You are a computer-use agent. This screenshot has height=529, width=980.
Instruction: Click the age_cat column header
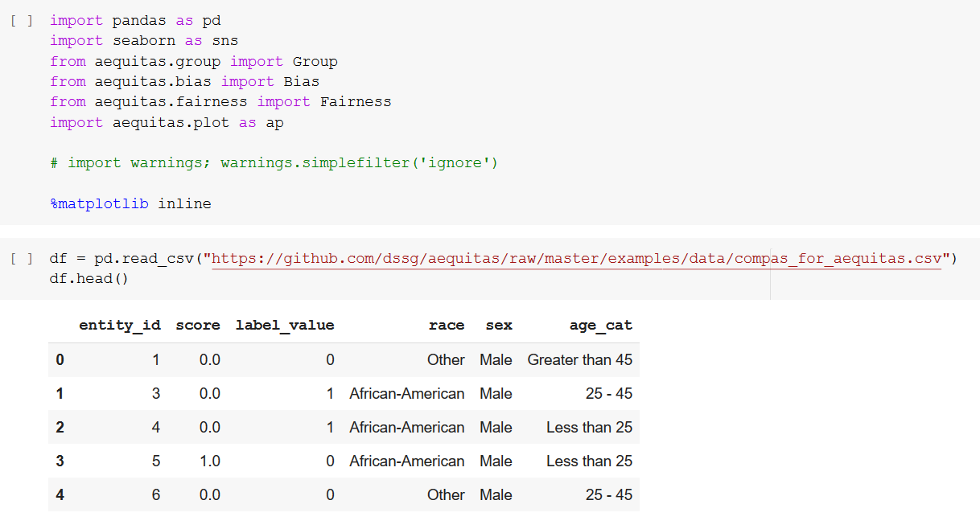[x=600, y=326]
